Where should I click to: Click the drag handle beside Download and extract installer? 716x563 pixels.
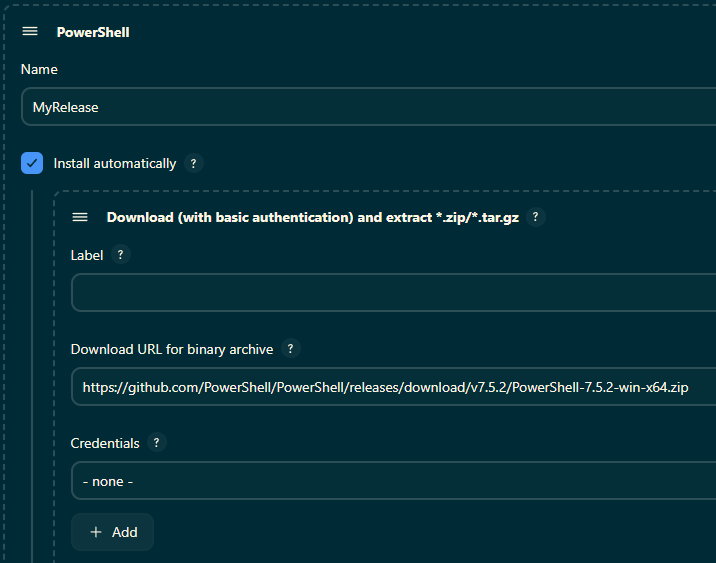point(80,217)
